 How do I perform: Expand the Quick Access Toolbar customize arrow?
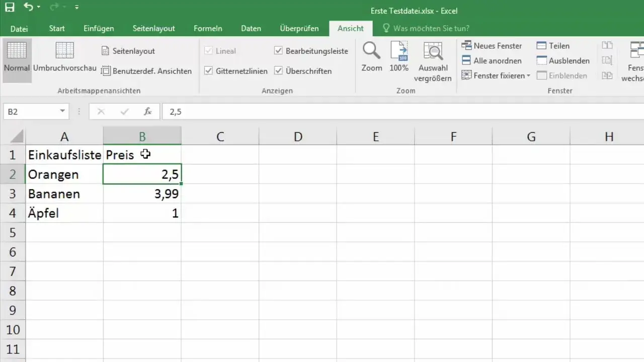(x=76, y=8)
